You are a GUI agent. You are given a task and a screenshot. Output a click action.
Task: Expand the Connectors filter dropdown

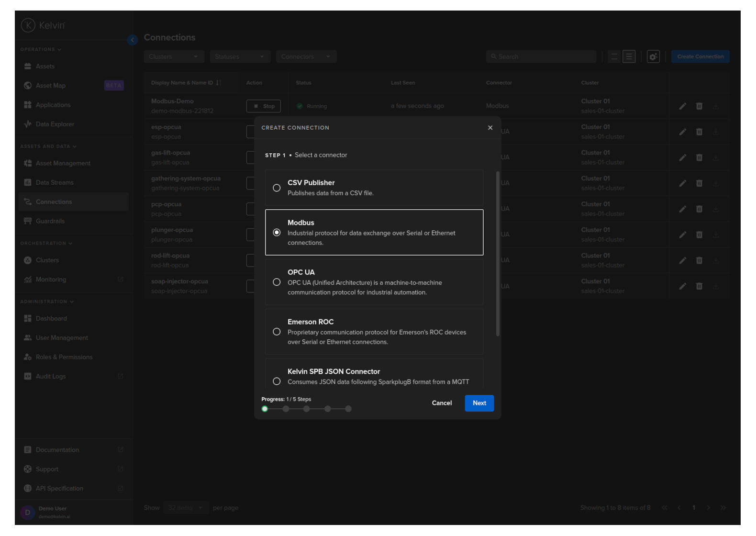tap(306, 56)
